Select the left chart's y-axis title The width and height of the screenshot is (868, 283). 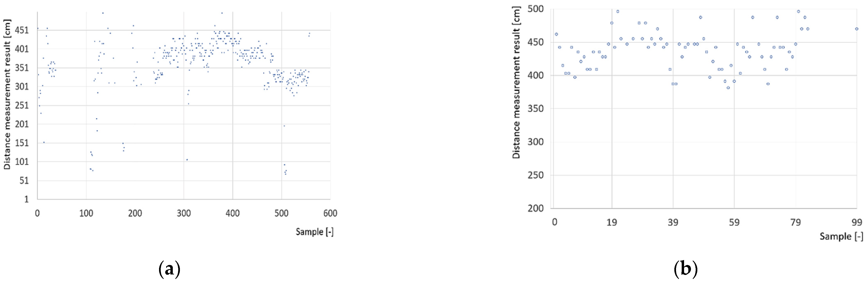pos(7,94)
